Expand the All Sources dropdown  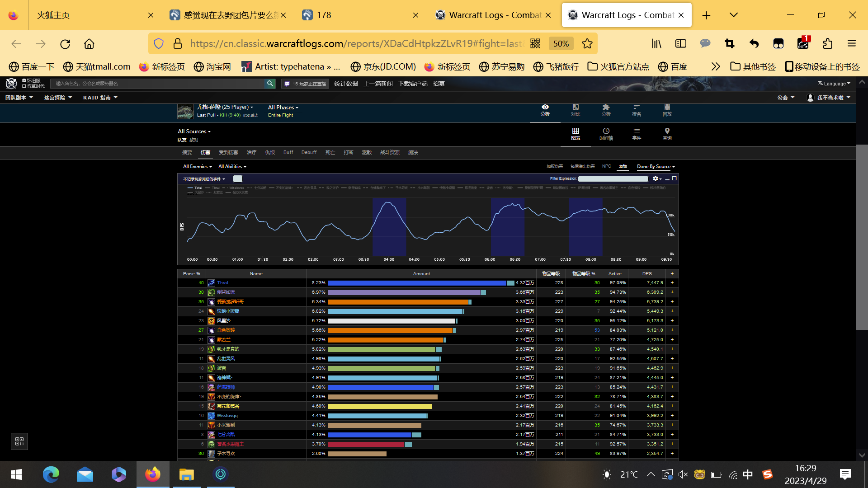click(x=194, y=131)
